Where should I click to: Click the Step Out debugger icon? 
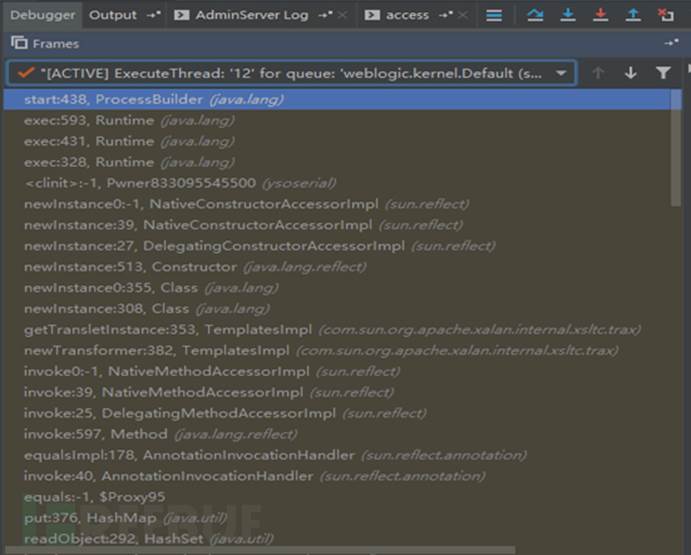[x=633, y=15]
